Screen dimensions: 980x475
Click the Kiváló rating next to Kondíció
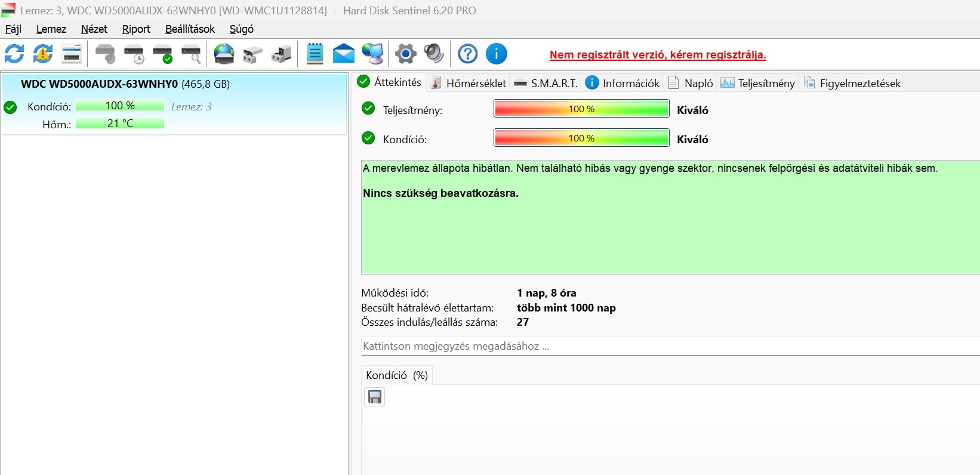[692, 139]
